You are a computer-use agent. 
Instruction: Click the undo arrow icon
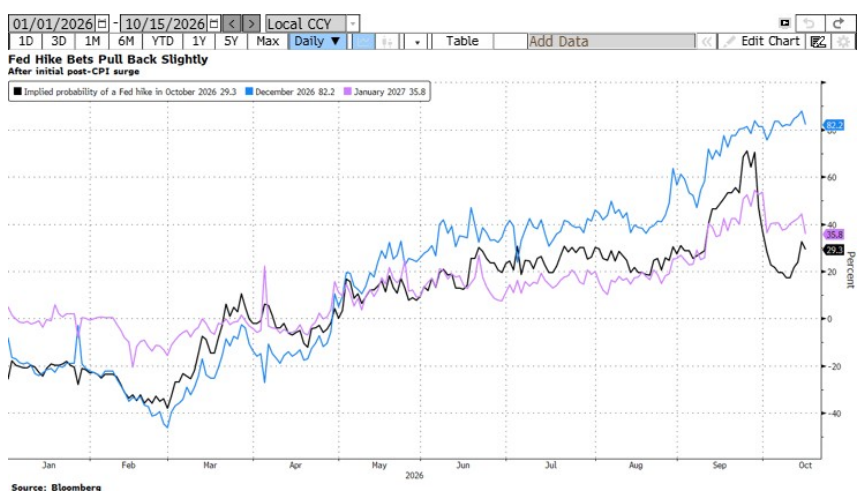click(809, 24)
